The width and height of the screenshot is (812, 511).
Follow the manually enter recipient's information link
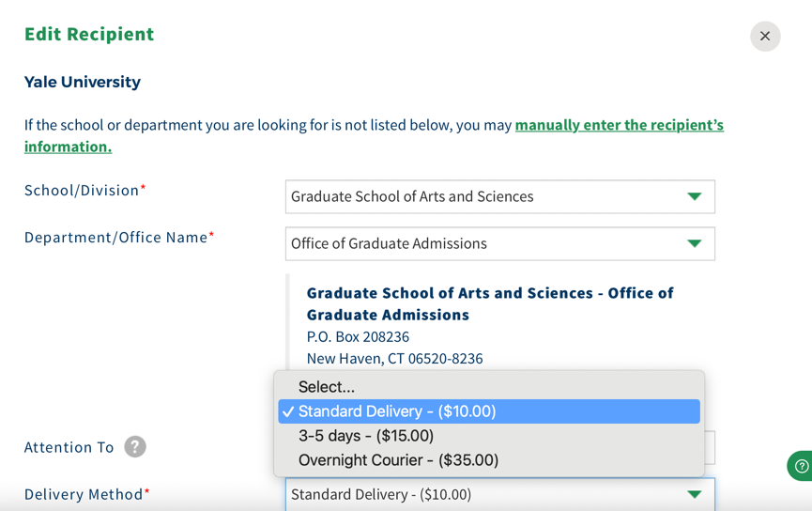tap(619, 125)
